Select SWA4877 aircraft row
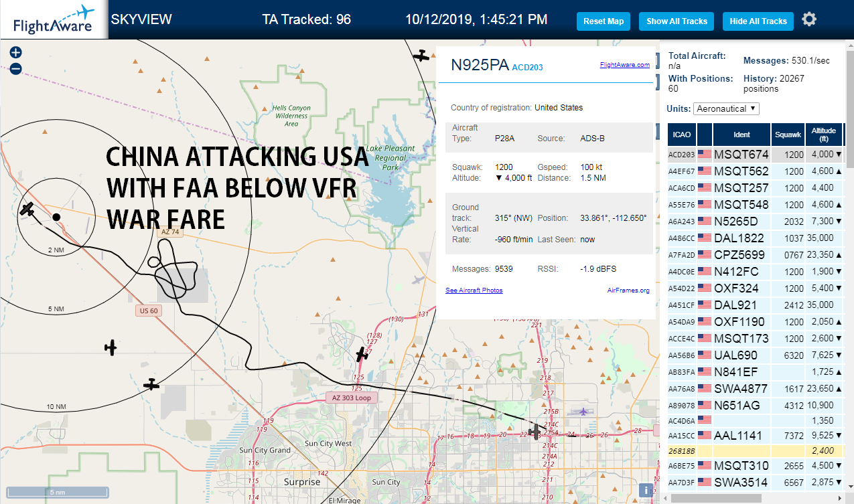 (x=755, y=389)
